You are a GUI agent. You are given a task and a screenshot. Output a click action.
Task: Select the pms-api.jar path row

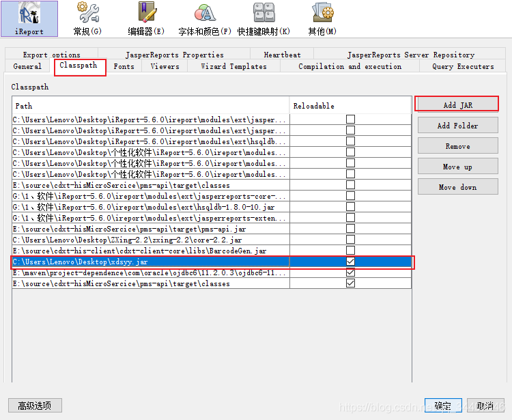click(151, 229)
